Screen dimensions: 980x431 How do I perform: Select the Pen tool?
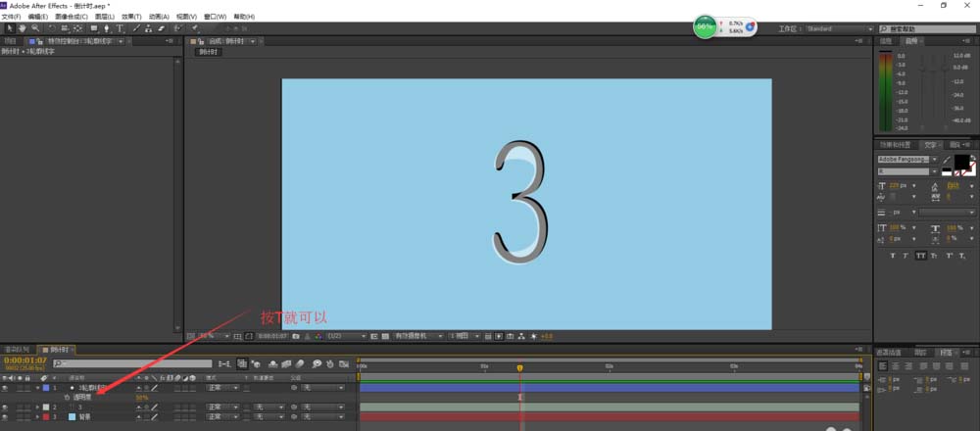click(107, 28)
